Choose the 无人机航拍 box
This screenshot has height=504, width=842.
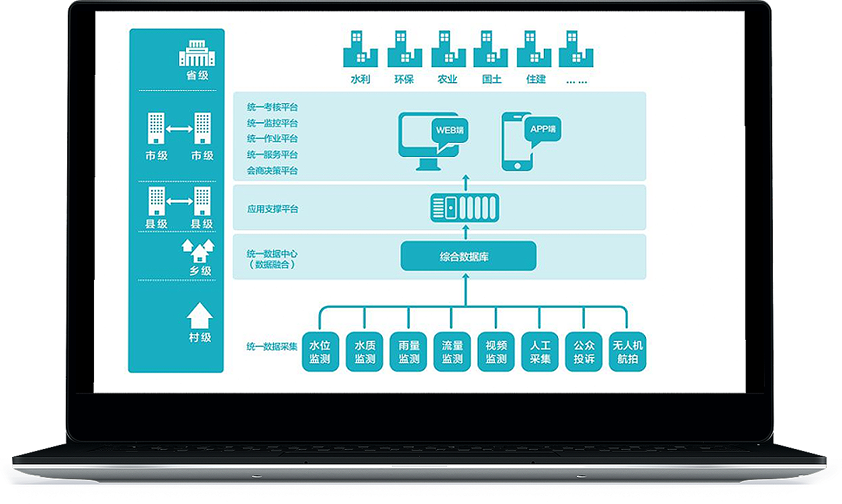627,352
